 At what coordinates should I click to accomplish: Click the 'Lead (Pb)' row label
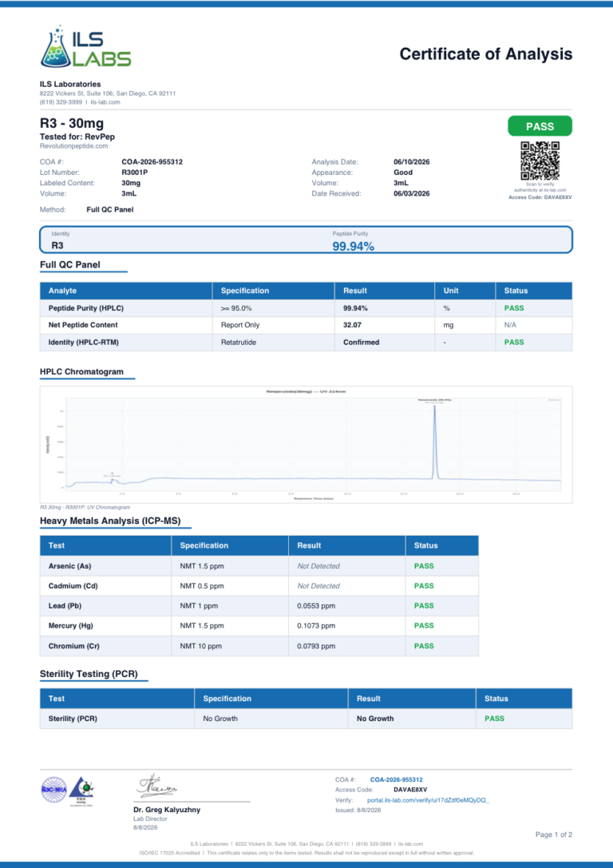pos(65,605)
